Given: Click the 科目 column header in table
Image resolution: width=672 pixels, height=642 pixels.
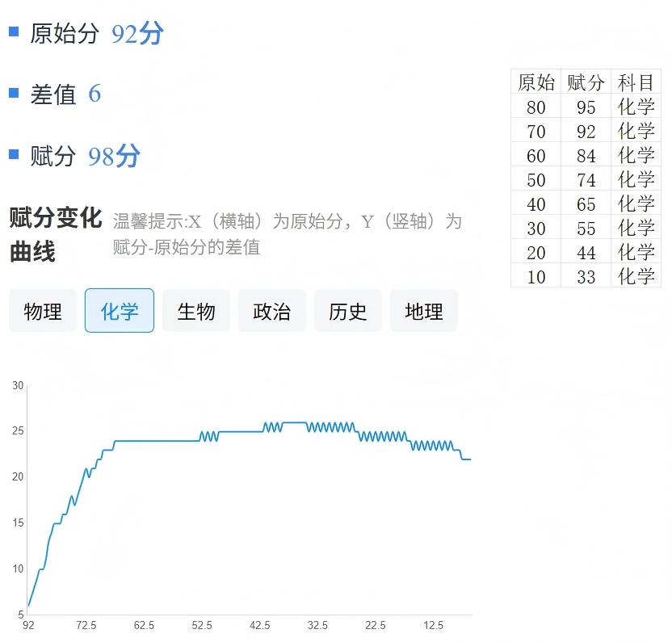Looking at the screenshot, I should (x=636, y=82).
